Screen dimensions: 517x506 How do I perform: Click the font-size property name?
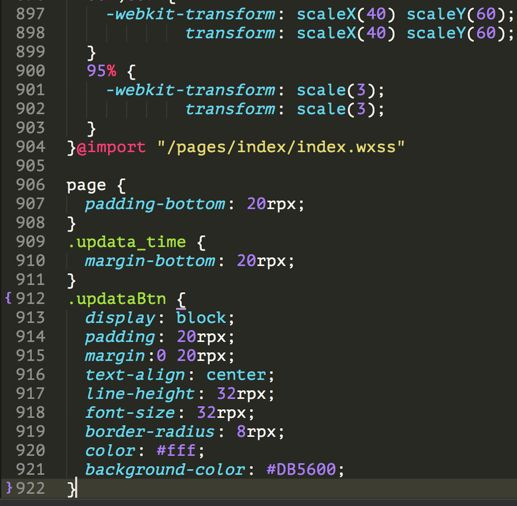pyautogui.click(x=130, y=413)
